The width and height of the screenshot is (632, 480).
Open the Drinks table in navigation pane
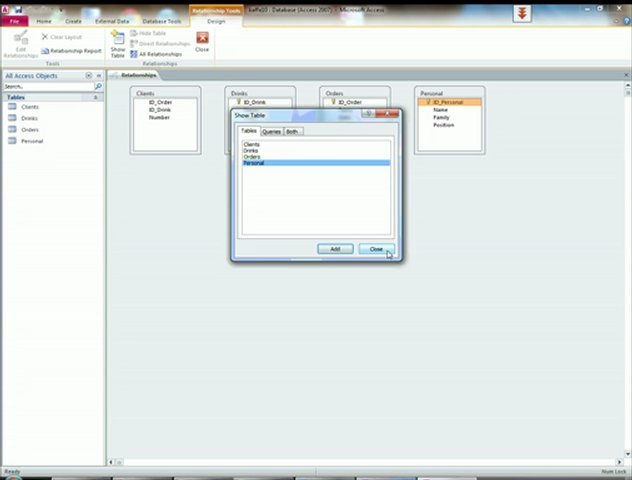(x=30, y=118)
